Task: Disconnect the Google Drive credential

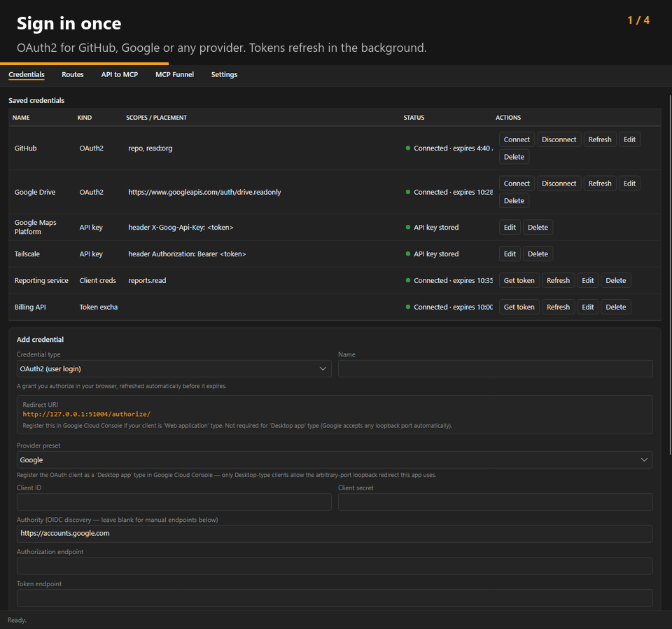Action: tap(559, 184)
